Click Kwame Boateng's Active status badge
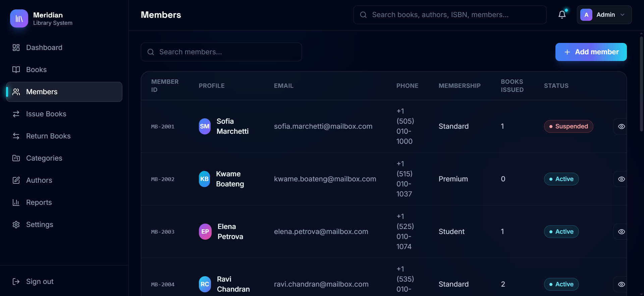The width and height of the screenshot is (644, 296). pos(561,179)
